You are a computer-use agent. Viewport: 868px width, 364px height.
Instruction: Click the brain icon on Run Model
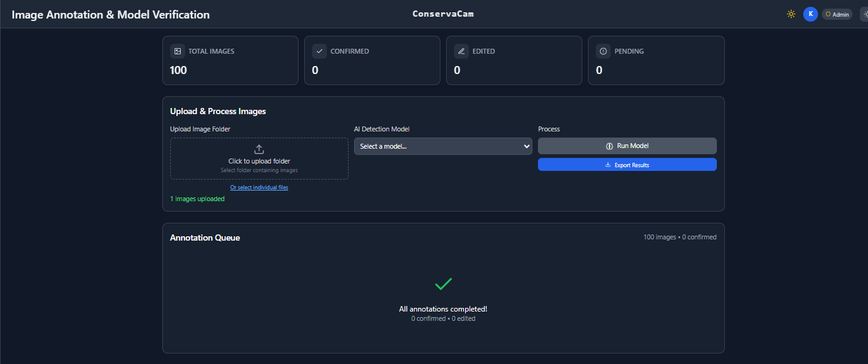point(610,146)
